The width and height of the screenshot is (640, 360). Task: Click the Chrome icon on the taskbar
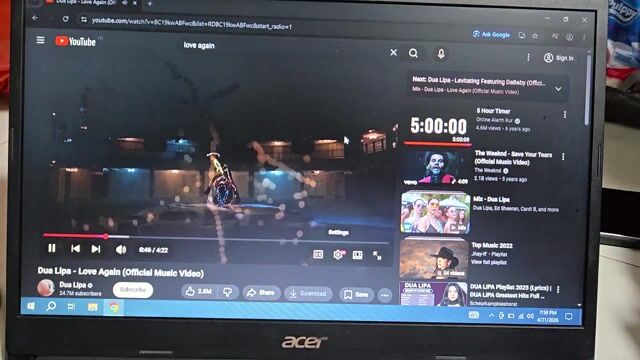click(x=114, y=307)
